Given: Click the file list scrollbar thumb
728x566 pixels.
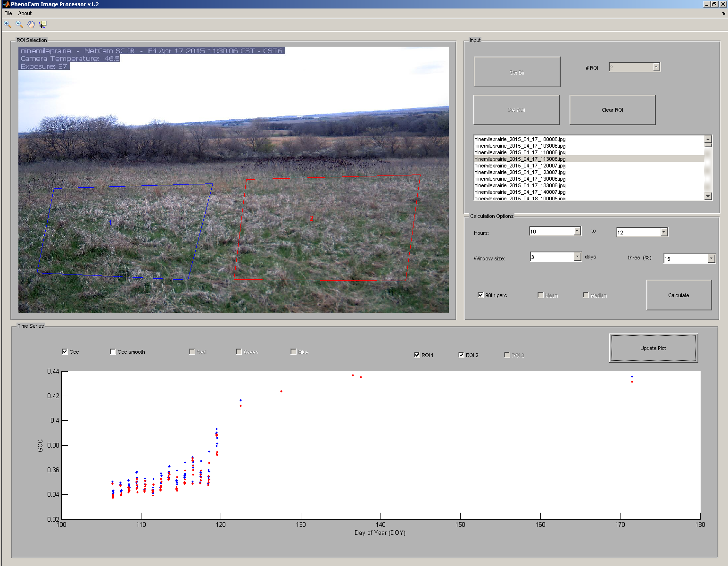Looking at the screenshot, I should click(x=708, y=145).
